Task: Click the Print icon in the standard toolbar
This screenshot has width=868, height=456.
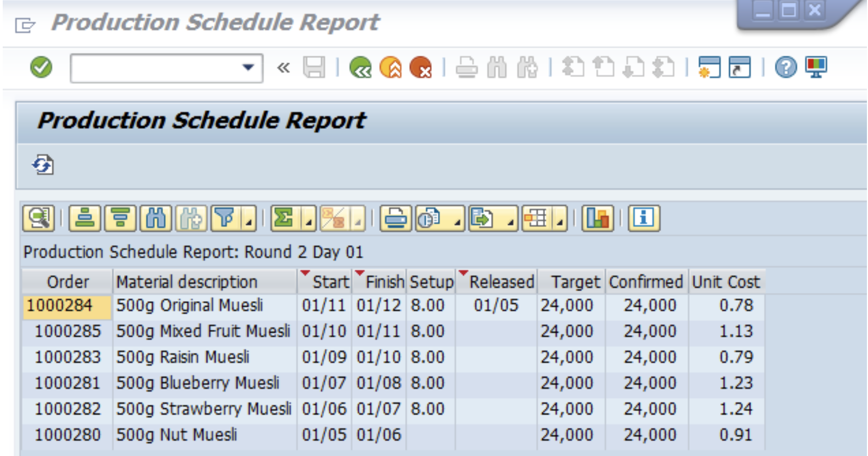Action: click(x=466, y=68)
